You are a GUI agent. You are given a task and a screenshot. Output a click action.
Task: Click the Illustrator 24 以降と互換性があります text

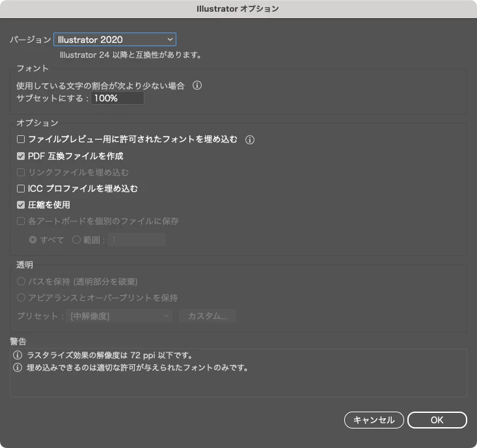131,55
